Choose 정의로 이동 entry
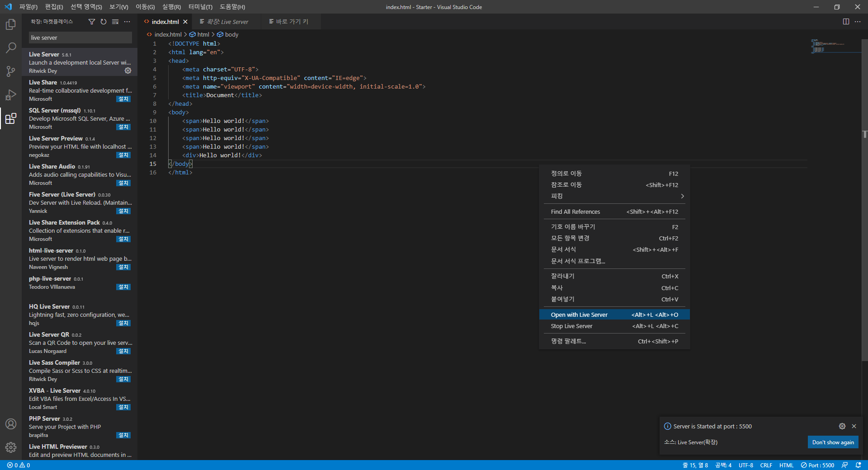This screenshot has width=868, height=470. pyautogui.click(x=614, y=174)
